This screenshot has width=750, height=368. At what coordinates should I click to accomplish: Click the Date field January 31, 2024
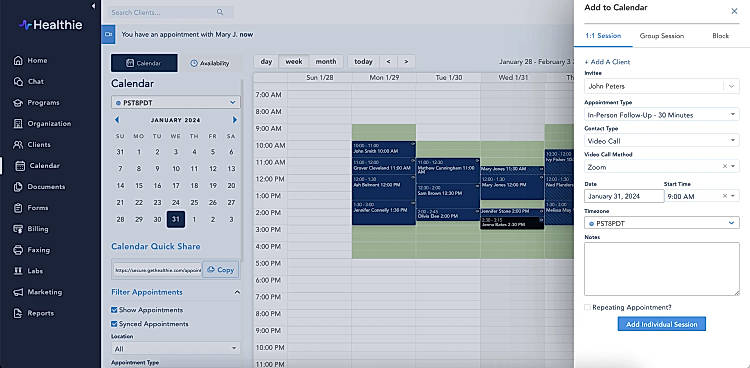[x=624, y=196]
